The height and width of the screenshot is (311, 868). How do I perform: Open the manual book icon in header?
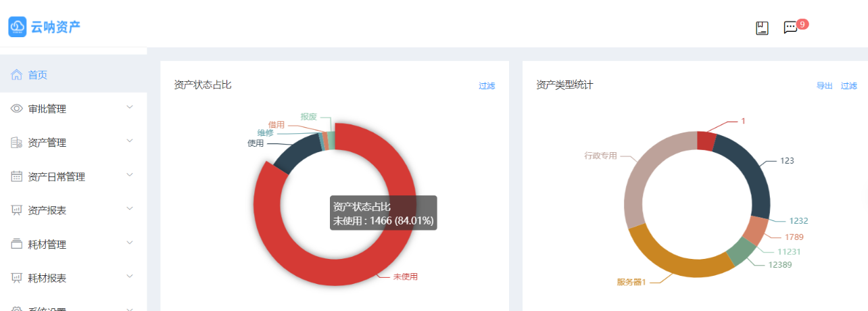tap(762, 28)
